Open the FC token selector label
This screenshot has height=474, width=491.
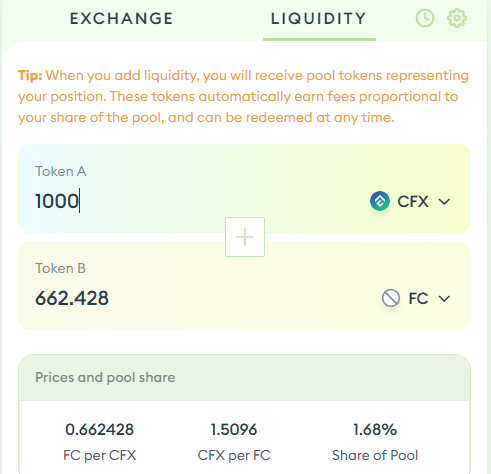(418, 298)
